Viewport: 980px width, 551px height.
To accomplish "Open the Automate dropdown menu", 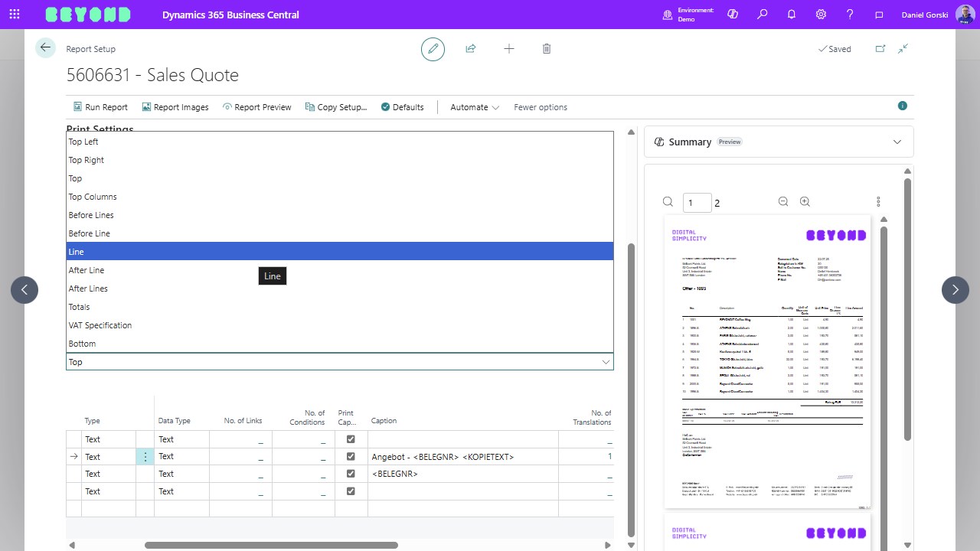I will (475, 107).
